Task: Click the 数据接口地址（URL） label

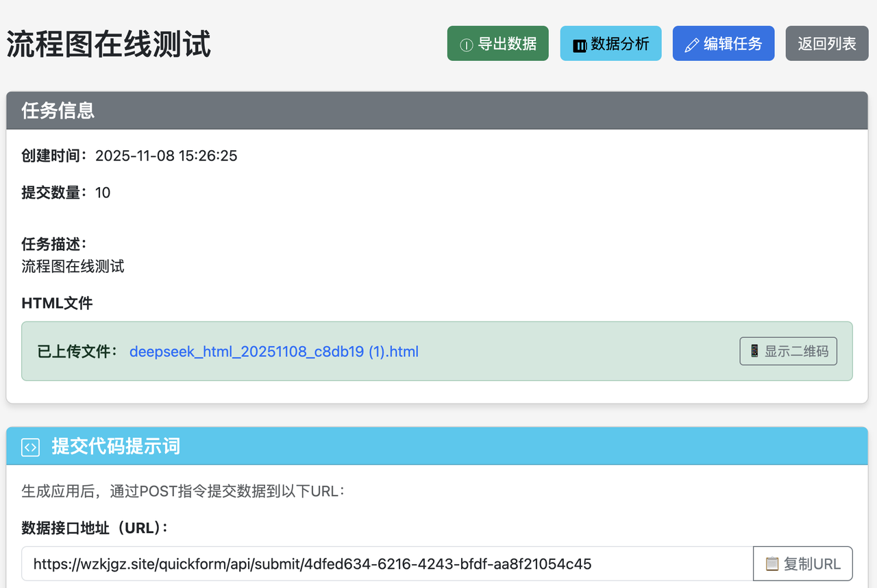Action: click(x=95, y=528)
